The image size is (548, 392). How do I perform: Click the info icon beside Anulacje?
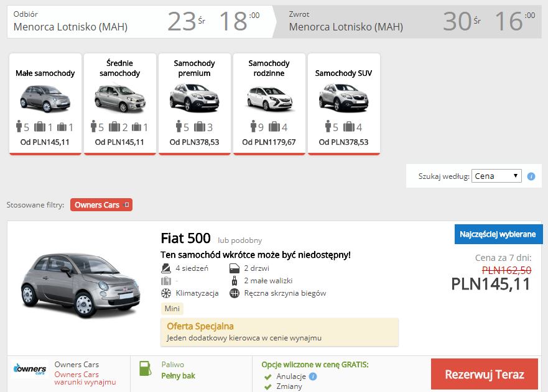[x=313, y=376]
